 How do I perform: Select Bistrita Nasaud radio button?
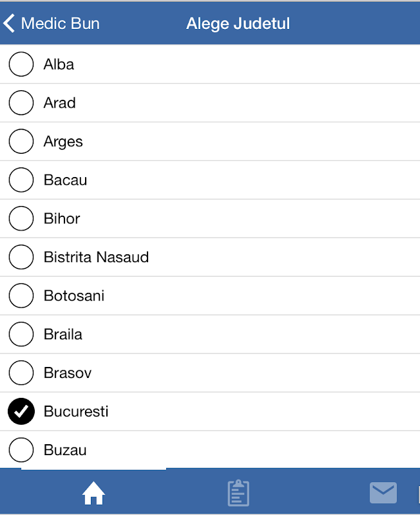tap(21, 257)
